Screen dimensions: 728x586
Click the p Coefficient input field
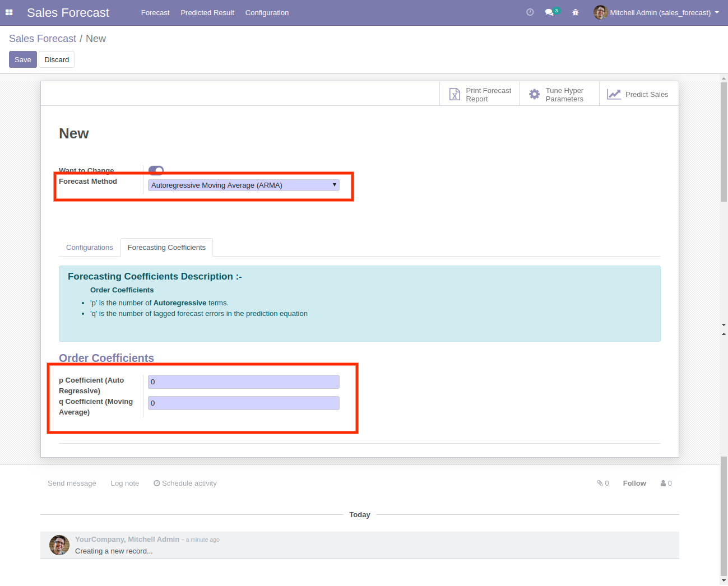[x=243, y=382]
